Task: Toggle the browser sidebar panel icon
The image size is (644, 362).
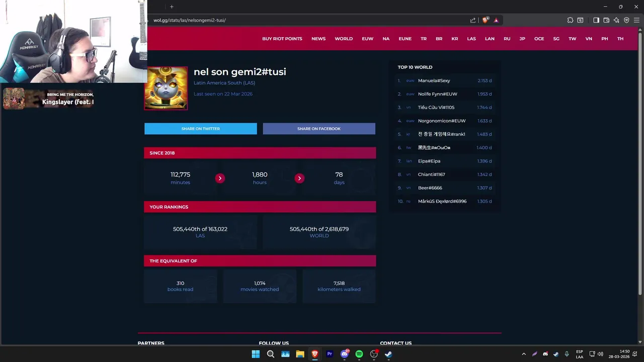Action: click(x=596, y=20)
